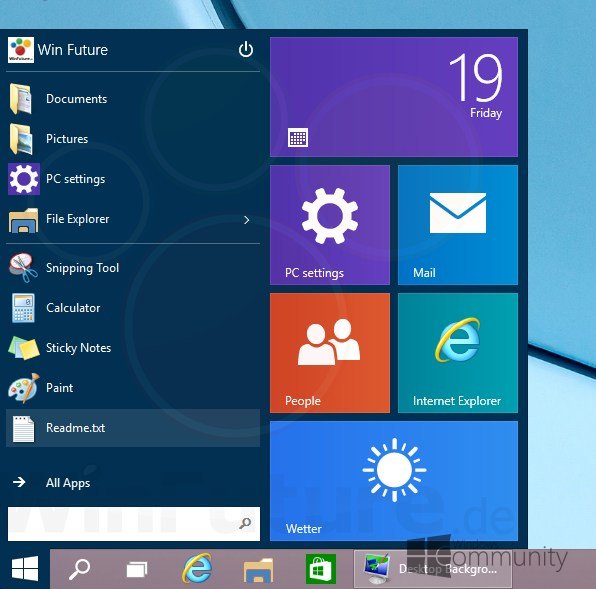Image resolution: width=596 pixels, height=589 pixels.
Task: Click PC settings in the left list
Action: coord(133,179)
